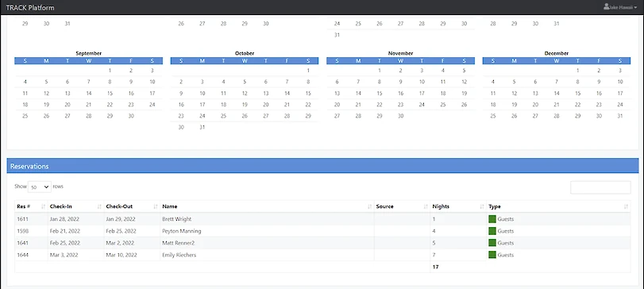This screenshot has width=644, height=289.
Task: Select October 1 on the calendar
Action: (308, 70)
